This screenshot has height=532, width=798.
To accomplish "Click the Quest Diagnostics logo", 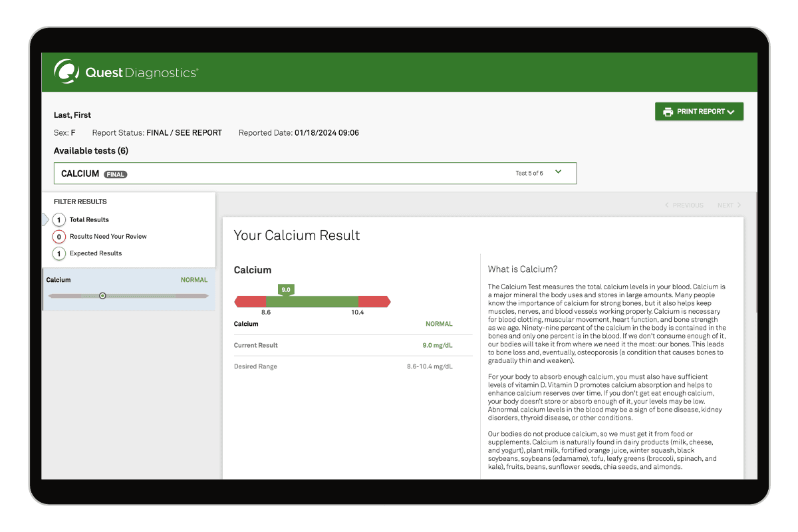I will click(x=126, y=72).
